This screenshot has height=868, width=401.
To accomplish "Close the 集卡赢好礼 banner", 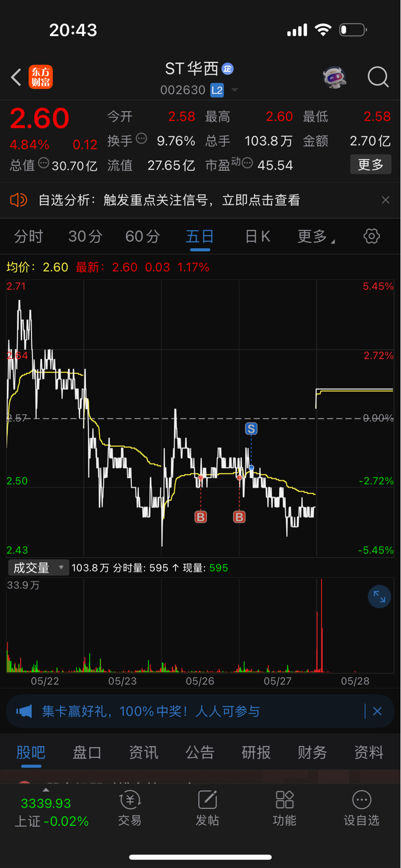I will point(378,711).
